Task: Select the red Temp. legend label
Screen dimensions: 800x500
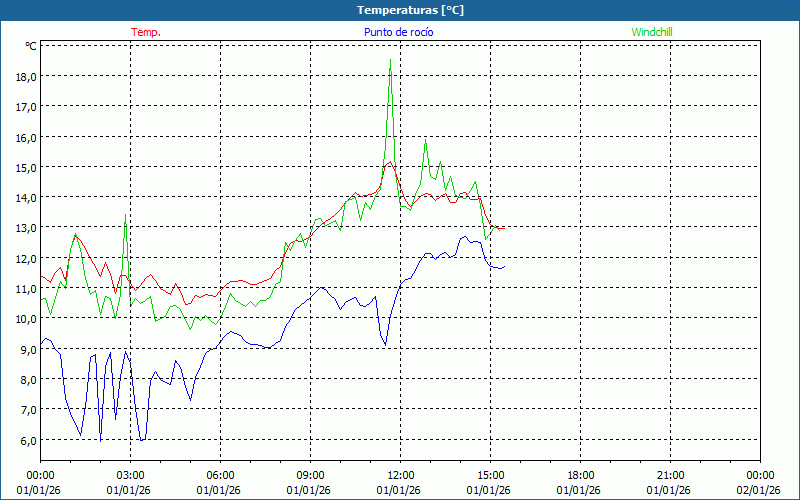Action: 146,32
